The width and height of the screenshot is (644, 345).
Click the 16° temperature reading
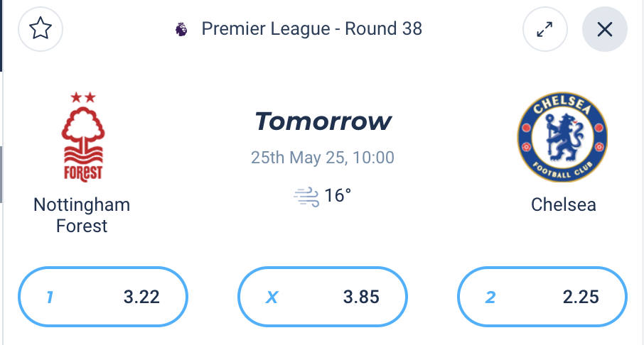pyautogui.click(x=338, y=196)
